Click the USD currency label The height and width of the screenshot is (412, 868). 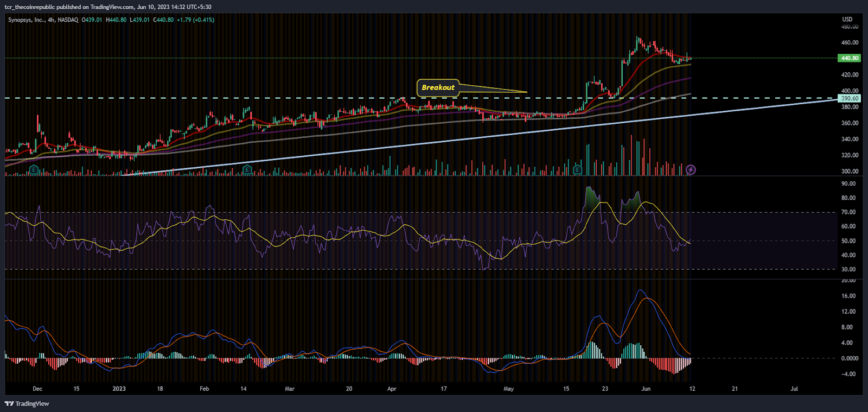coord(847,20)
